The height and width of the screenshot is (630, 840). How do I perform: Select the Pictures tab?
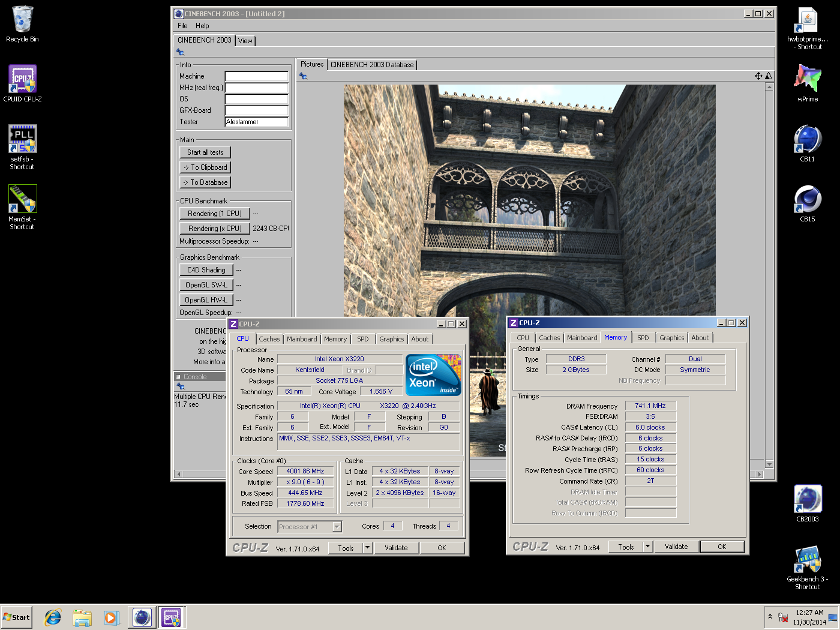coord(312,64)
